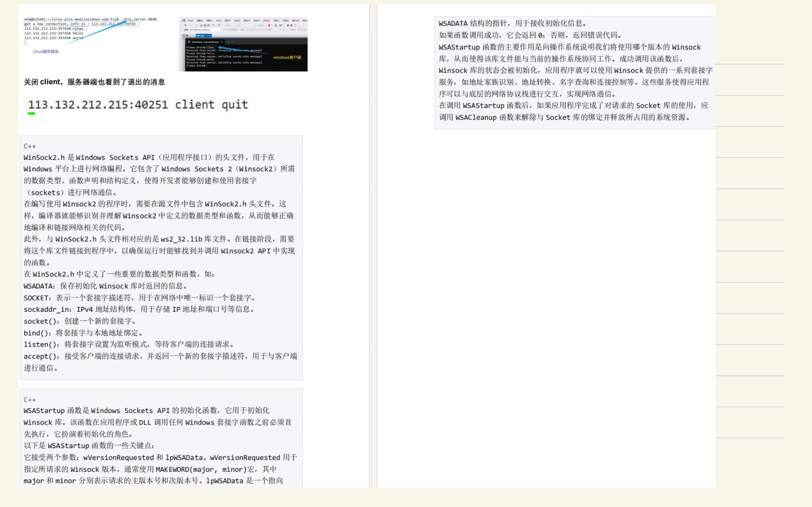Open the terminal tab chevron dropdown

click(233, 42)
